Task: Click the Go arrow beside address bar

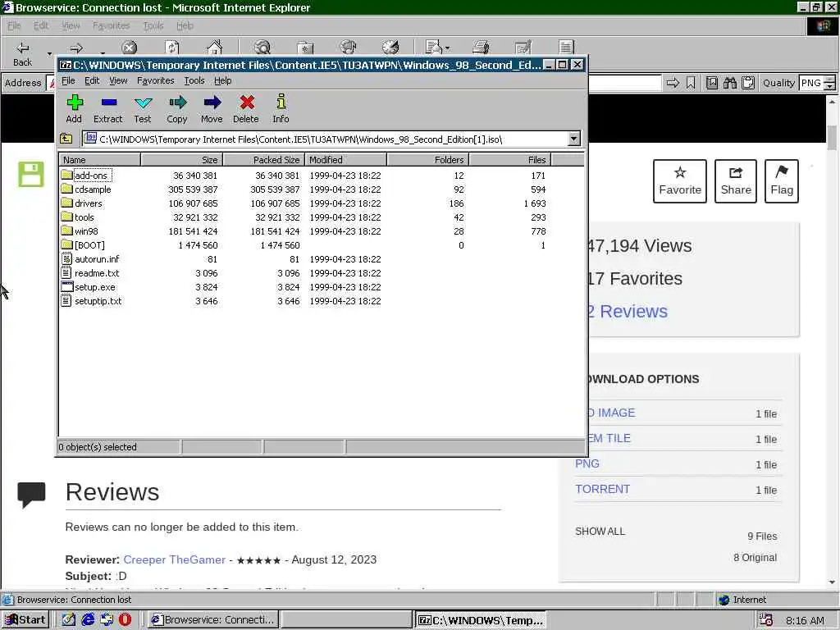Action: coord(673,83)
